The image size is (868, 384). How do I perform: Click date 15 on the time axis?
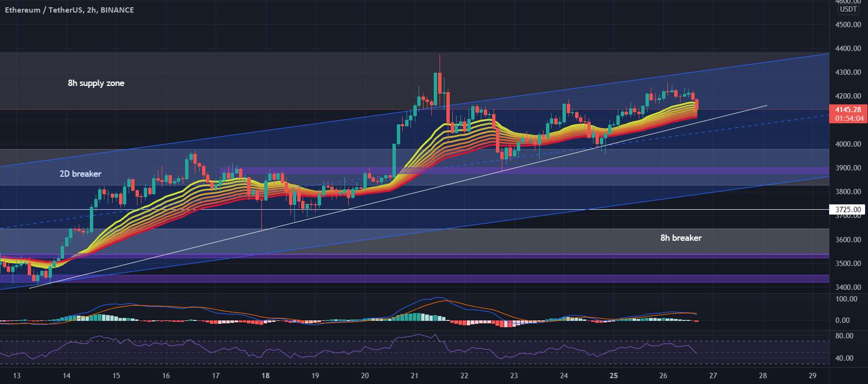[x=116, y=376]
